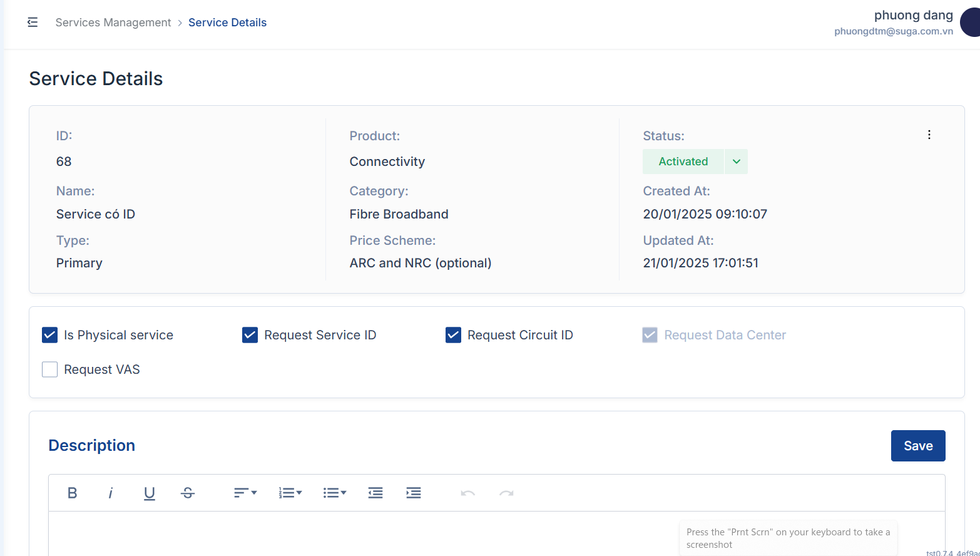Screen dimensions: 980x556
Task: Enable Request VAS checkbox
Action: tap(50, 369)
